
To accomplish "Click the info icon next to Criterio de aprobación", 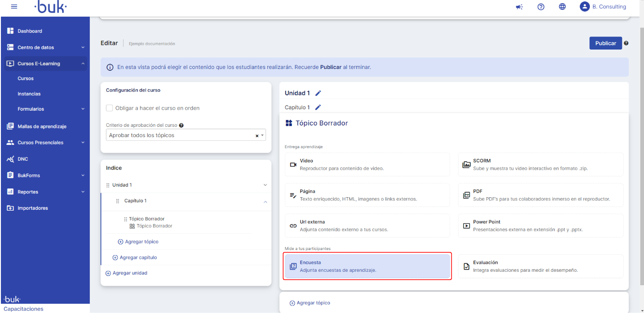I will click(181, 125).
